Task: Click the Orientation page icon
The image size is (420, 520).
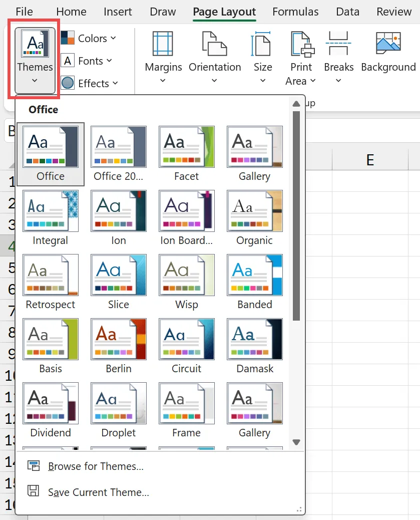Action: [214, 44]
